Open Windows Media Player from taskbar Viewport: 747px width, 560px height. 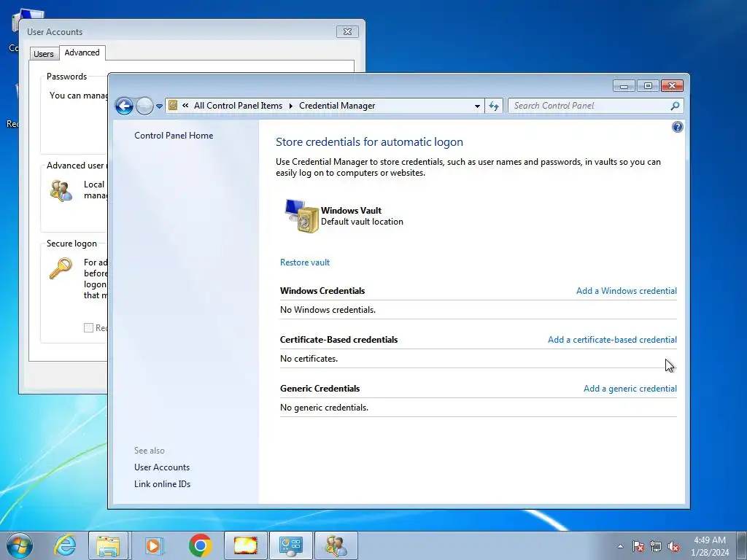pos(153,545)
